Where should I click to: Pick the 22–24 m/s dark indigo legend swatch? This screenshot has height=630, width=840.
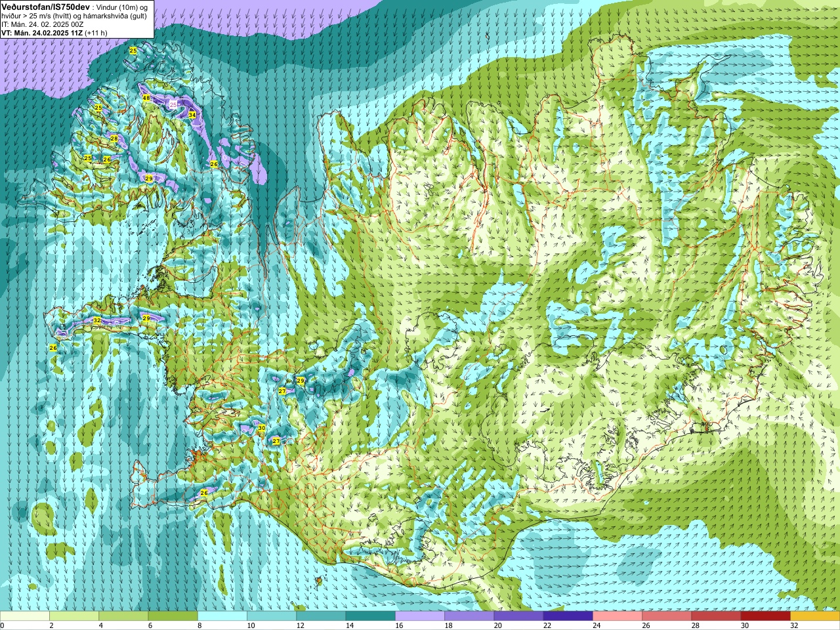pyautogui.click(x=568, y=616)
